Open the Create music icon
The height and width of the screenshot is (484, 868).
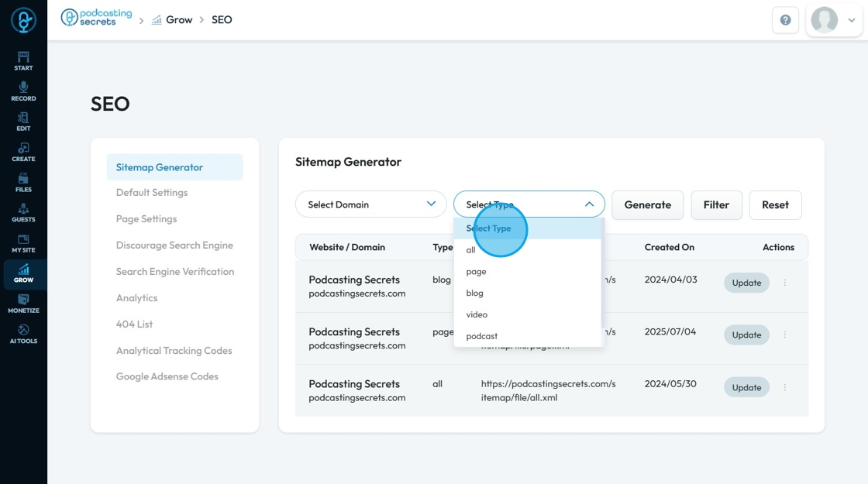tap(23, 152)
